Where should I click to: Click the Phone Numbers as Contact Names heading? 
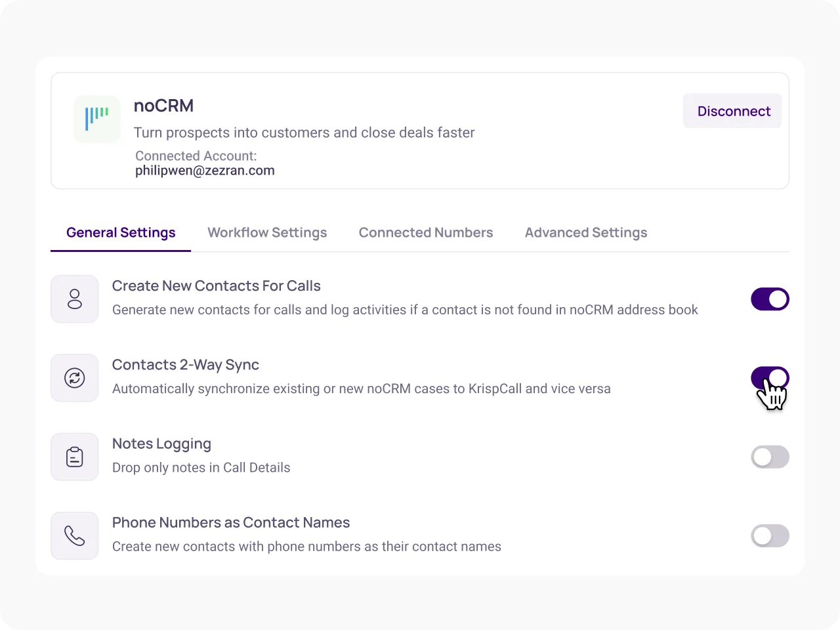coord(231,522)
